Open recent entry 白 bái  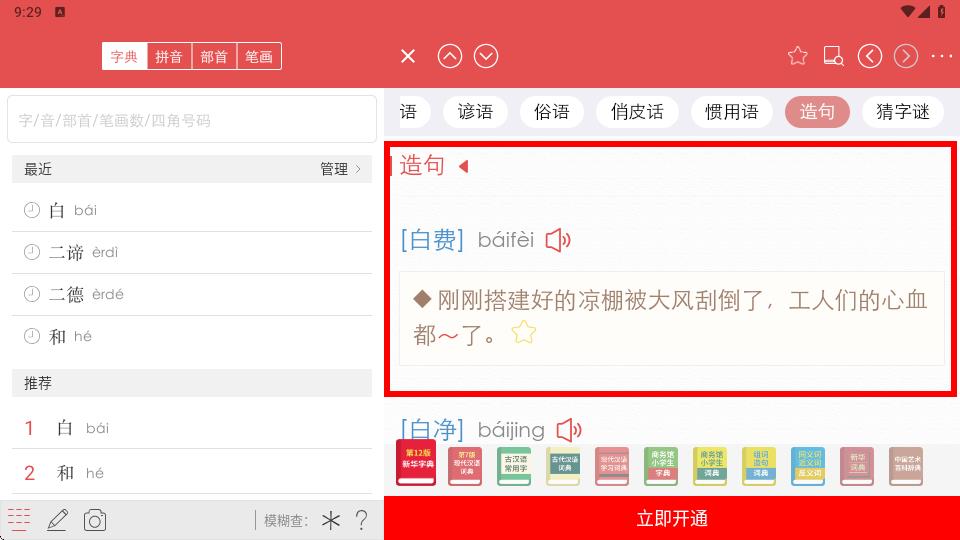coord(192,211)
